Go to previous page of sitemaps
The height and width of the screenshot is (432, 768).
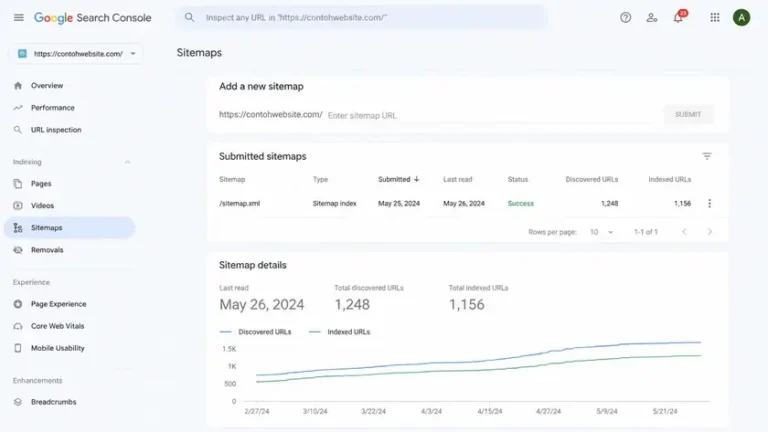point(684,232)
